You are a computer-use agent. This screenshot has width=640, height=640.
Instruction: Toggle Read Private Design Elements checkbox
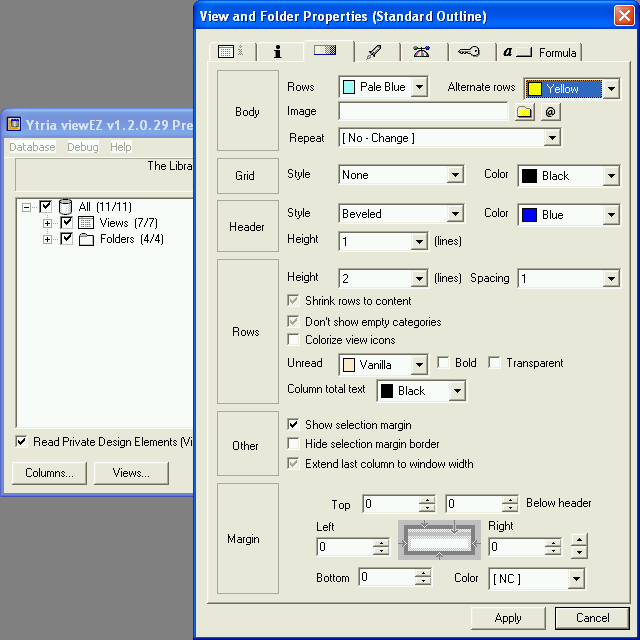21,441
